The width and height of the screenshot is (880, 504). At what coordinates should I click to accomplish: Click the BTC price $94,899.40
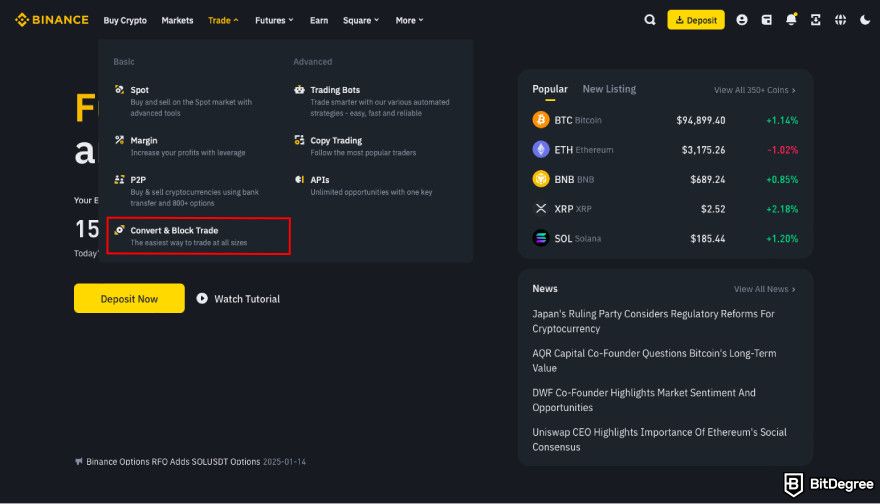tap(700, 120)
